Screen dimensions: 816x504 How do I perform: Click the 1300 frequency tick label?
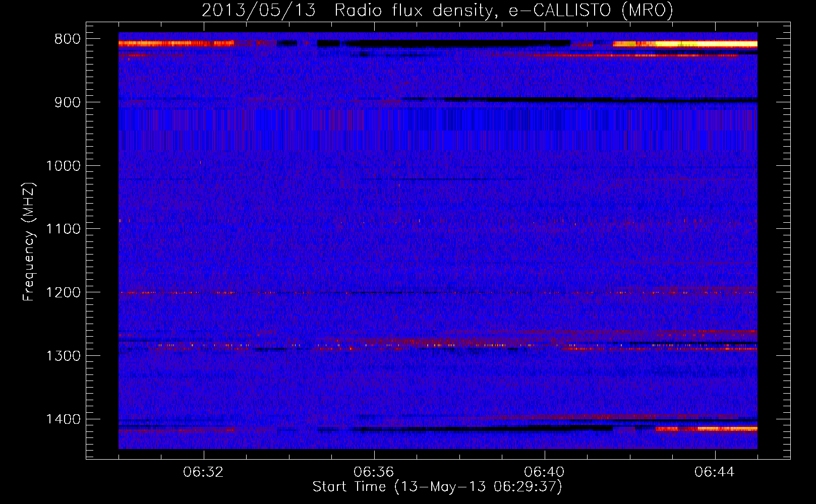coord(63,356)
